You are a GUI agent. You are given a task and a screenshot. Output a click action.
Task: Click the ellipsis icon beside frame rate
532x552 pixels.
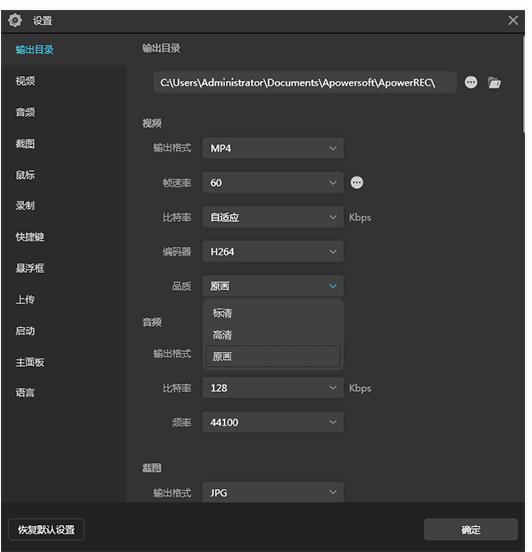(357, 183)
